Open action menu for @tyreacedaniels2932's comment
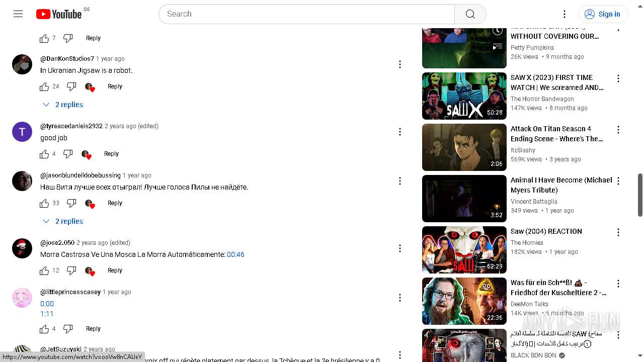The width and height of the screenshot is (644, 362). click(400, 132)
